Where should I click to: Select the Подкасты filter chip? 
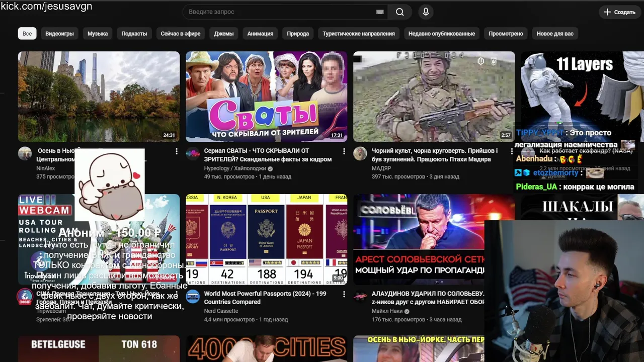click(134, 34)
